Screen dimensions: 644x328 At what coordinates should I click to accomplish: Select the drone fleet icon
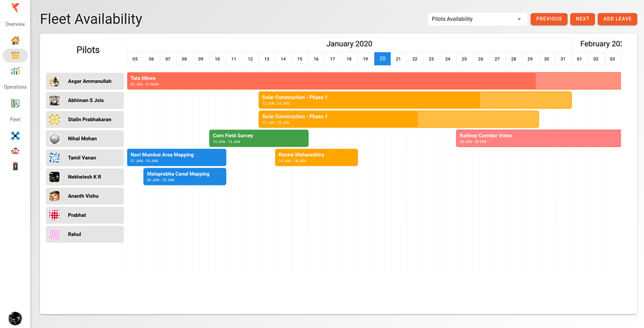click(x=15, y=135)
